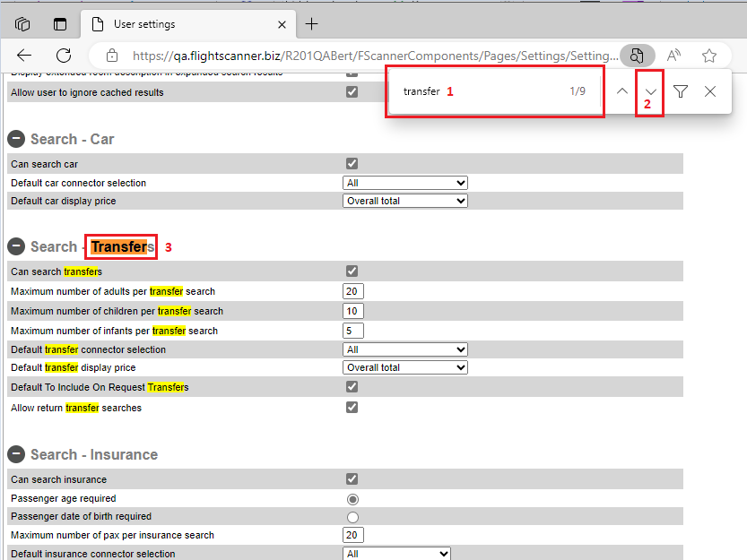Image resolution: width=747 pixels, height=560 pixels.
Task: Edit maximum pax per insurance search field
Action: pos(353,535)
